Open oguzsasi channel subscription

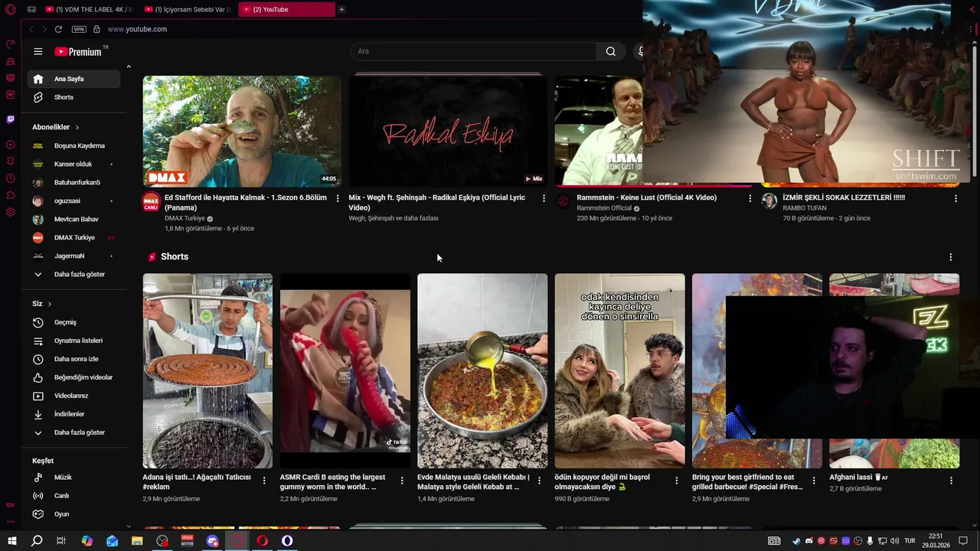[73, 201]
